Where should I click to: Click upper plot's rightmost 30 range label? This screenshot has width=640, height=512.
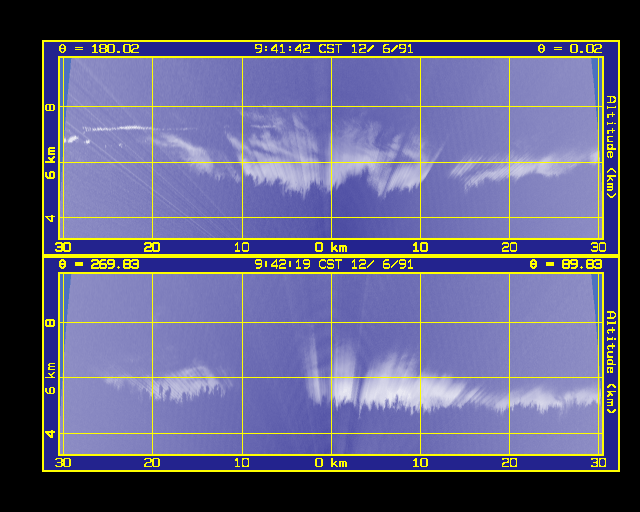(x=598, y=247)
